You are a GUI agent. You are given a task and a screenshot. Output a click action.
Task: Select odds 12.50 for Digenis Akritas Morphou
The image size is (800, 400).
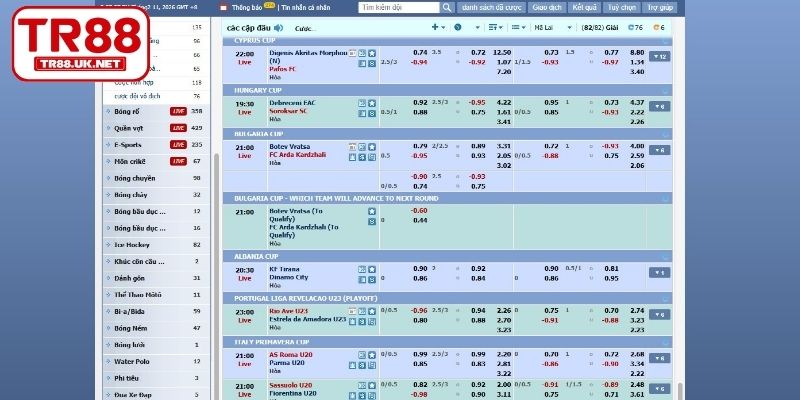pos(502,53)
